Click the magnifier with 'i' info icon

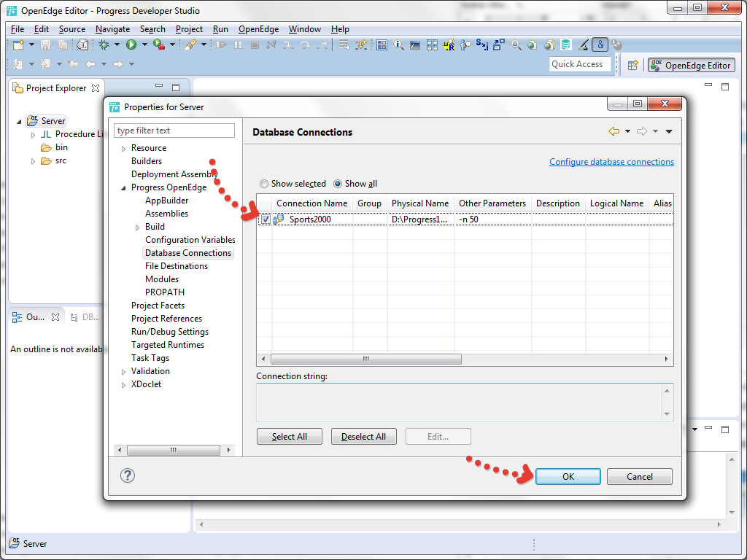point(398,44)
